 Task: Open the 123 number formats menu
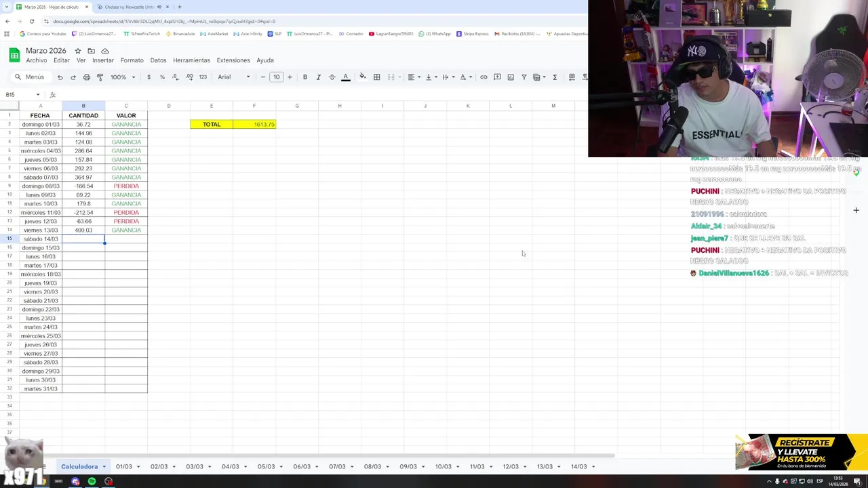tap(203, 77)
